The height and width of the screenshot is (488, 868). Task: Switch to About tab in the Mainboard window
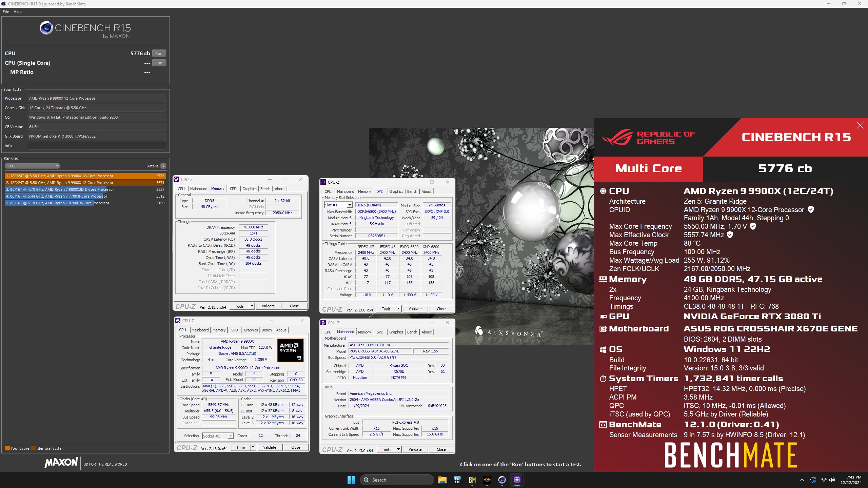click(x=427, y=332)
